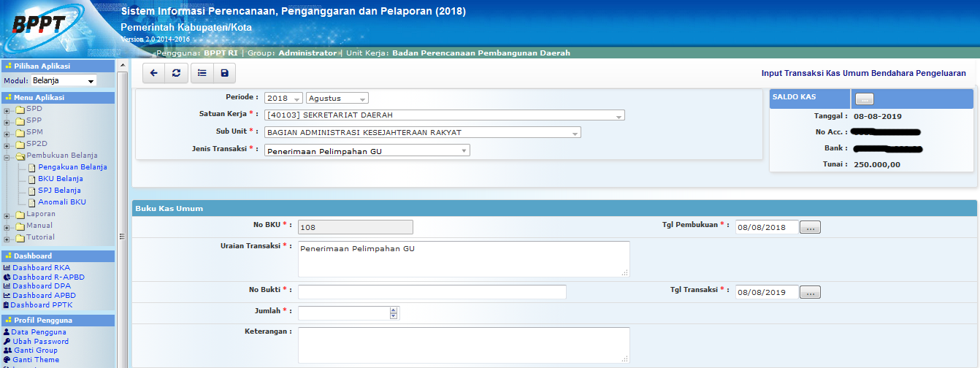Expand the Laporan folder in menu
Screen dimensions: 980x368
[x=7, y=215]
